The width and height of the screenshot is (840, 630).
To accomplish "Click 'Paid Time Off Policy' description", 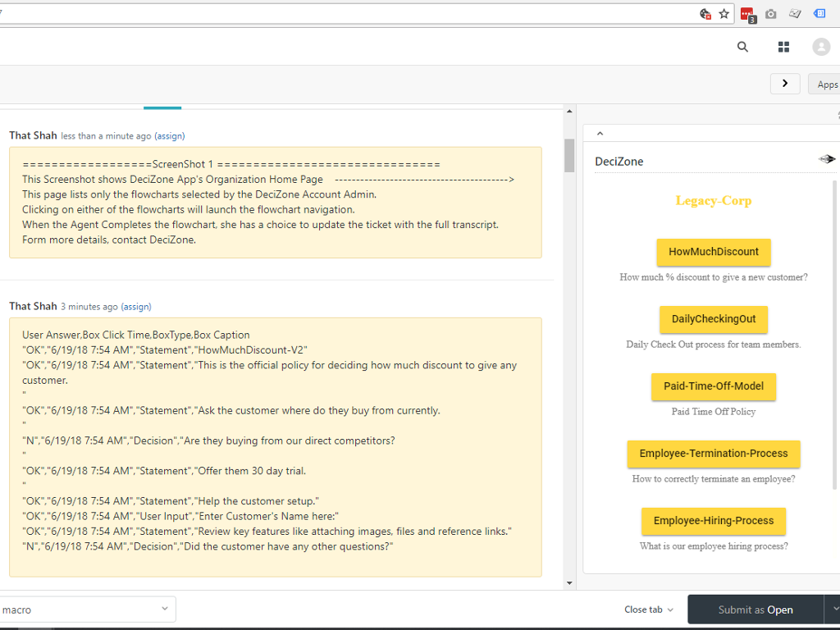I will click(x=714, y=412).
